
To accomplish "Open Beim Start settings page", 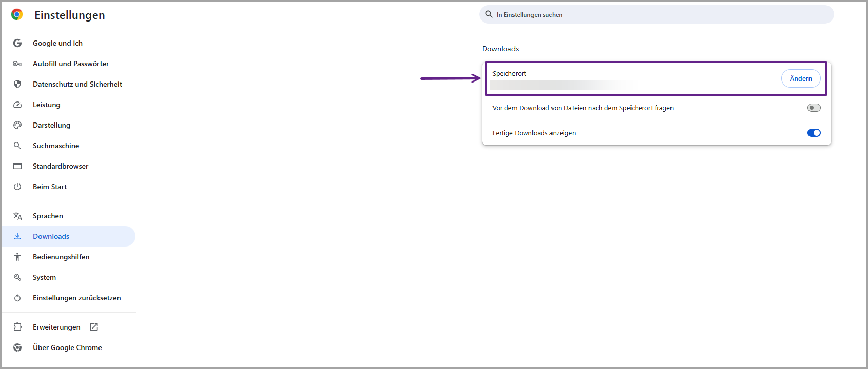I will point(50,187).
